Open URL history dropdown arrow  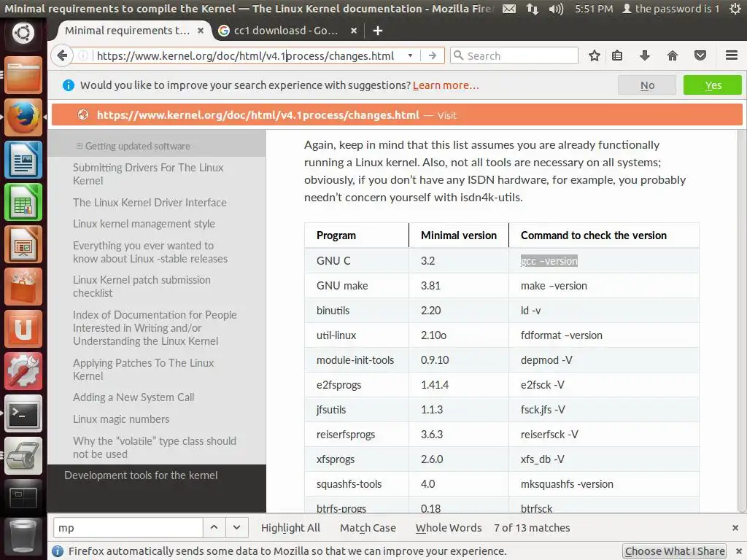[410, 55]
